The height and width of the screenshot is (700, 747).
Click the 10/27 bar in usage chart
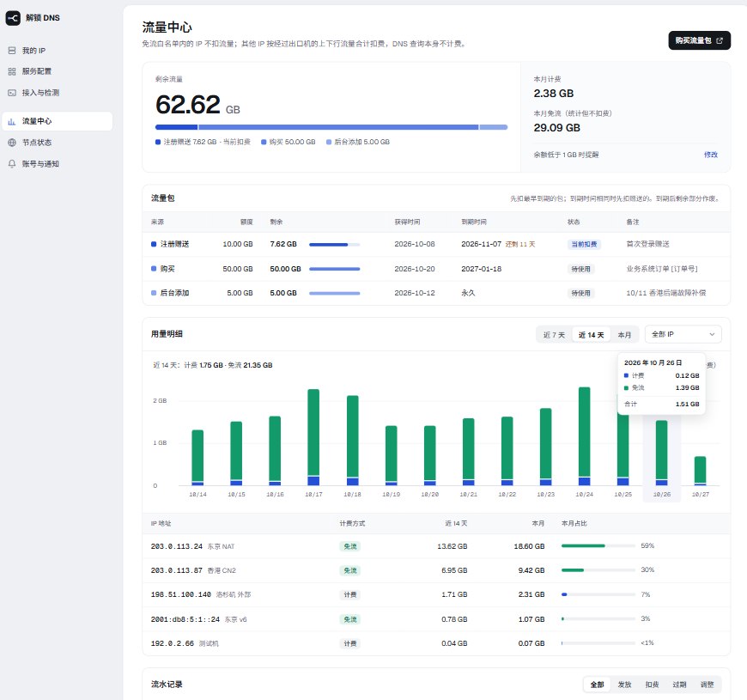[x=701, y=471]
